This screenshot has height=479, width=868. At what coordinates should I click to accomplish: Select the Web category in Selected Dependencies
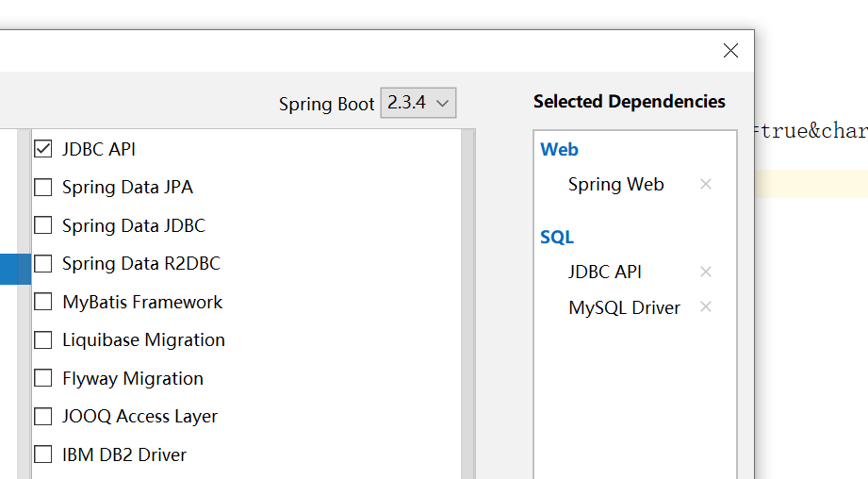pos(559,150)
